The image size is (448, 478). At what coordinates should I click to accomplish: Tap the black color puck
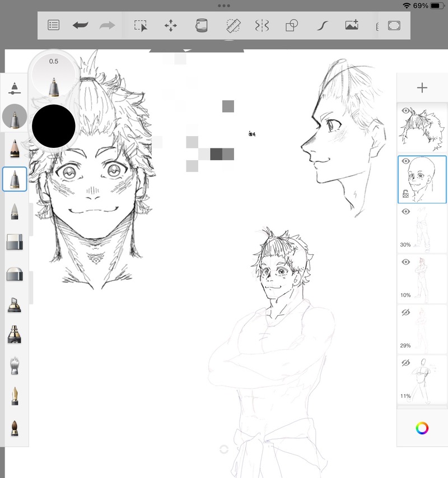tap(54, 126)
